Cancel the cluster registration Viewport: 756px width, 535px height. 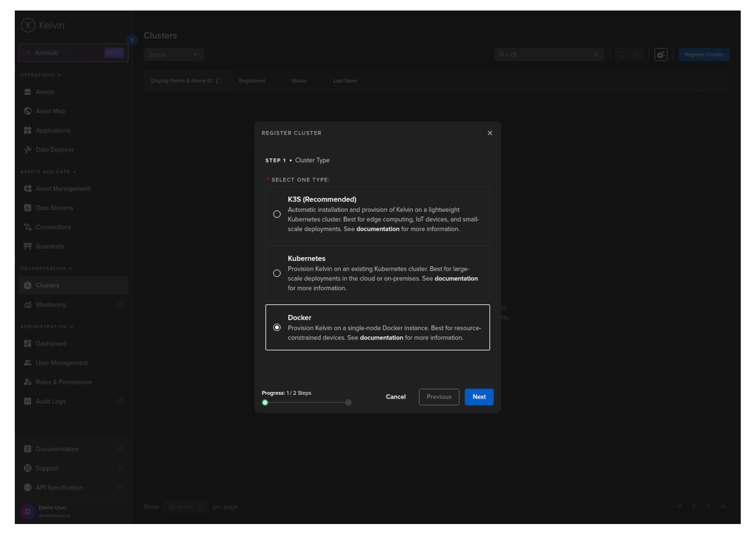(396, 397)
